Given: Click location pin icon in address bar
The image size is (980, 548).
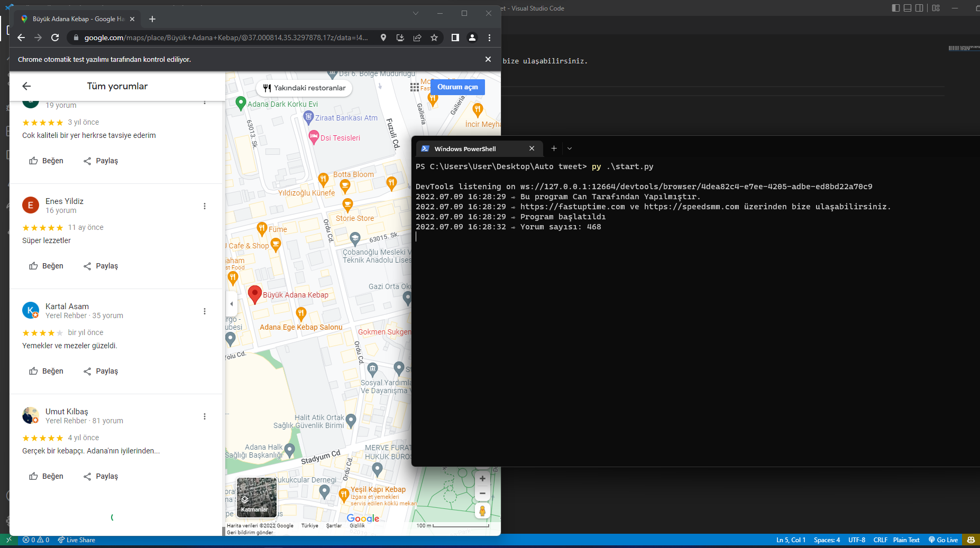Looking at the screenshot, I should coord(383,38).
